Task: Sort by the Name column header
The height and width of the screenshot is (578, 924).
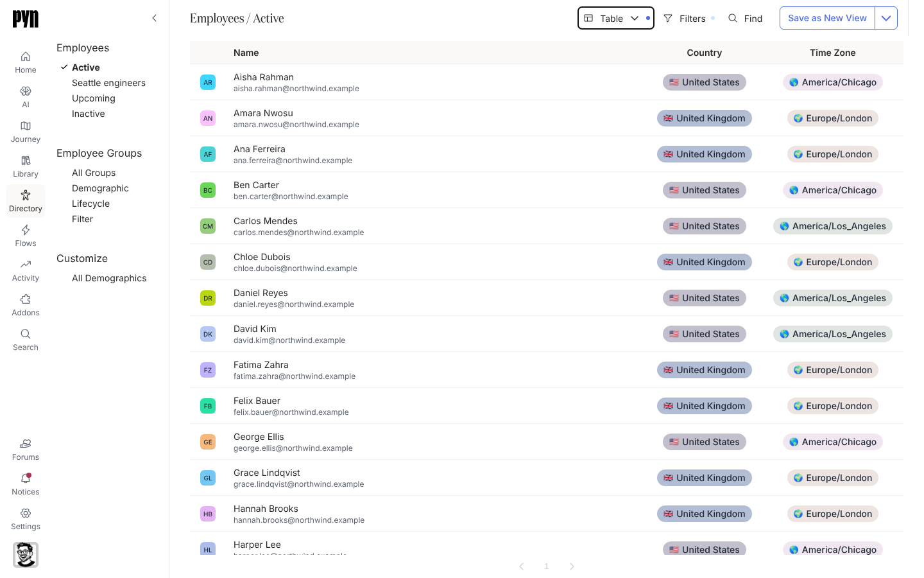Action: point(246,53)
